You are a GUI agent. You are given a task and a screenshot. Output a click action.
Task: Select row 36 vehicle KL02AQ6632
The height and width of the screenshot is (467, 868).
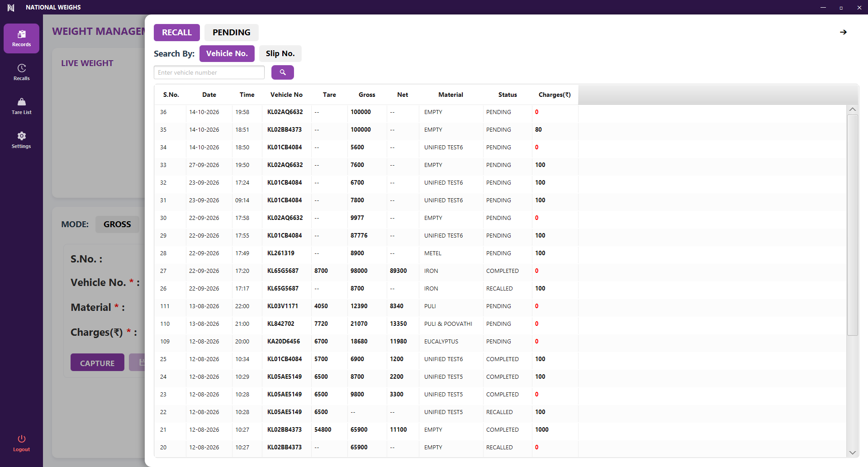click(285, 112)
